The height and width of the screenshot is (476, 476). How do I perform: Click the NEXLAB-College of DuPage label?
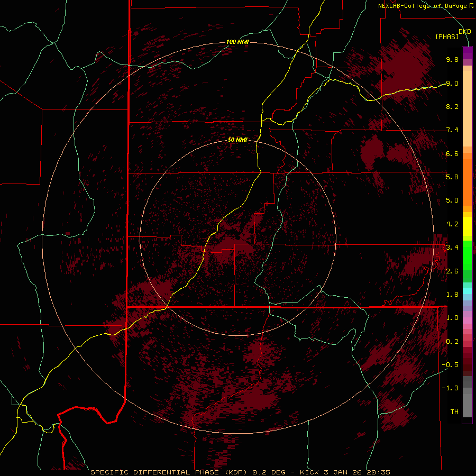tap(425, 6)
